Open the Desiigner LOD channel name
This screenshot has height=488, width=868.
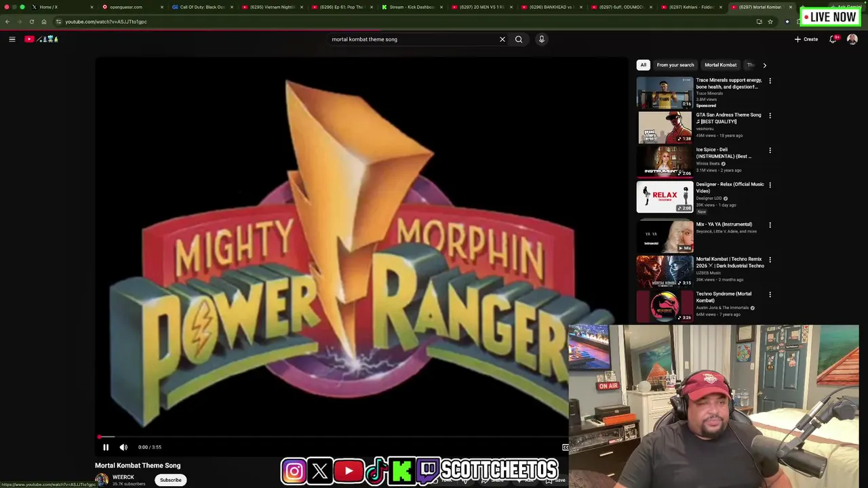click(x=708, y=199)
